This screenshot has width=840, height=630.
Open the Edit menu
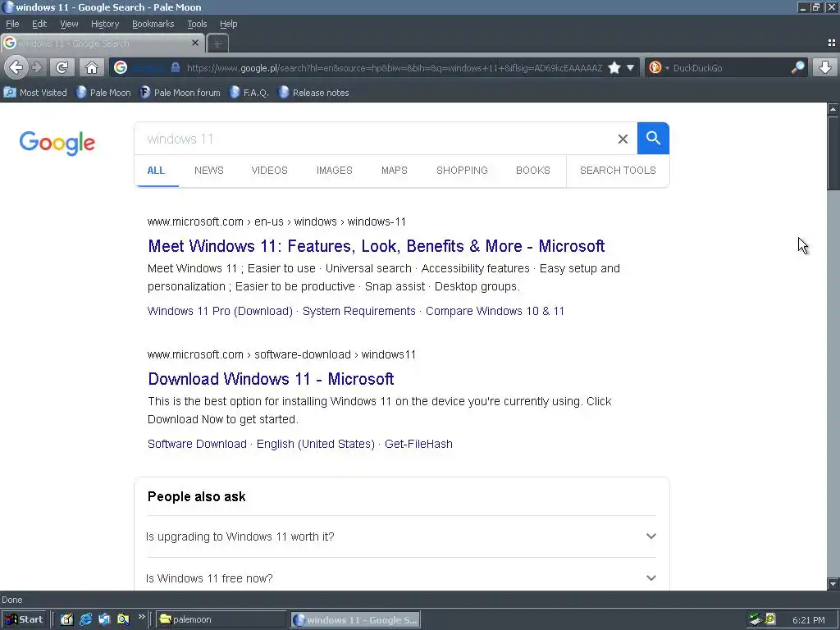coord(39,24)
